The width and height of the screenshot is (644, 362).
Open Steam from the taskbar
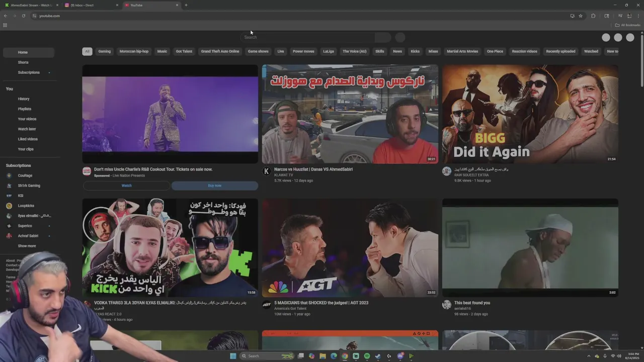click(378, 356)
